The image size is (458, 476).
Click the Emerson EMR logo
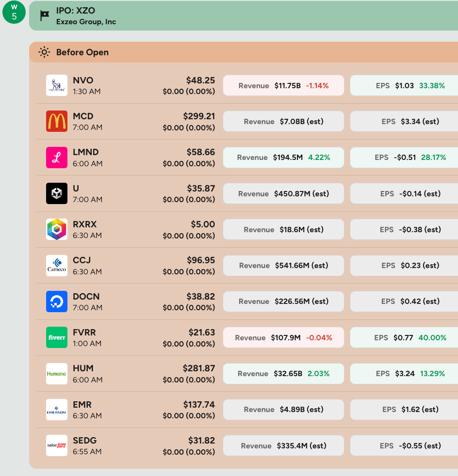click(57, 410)
